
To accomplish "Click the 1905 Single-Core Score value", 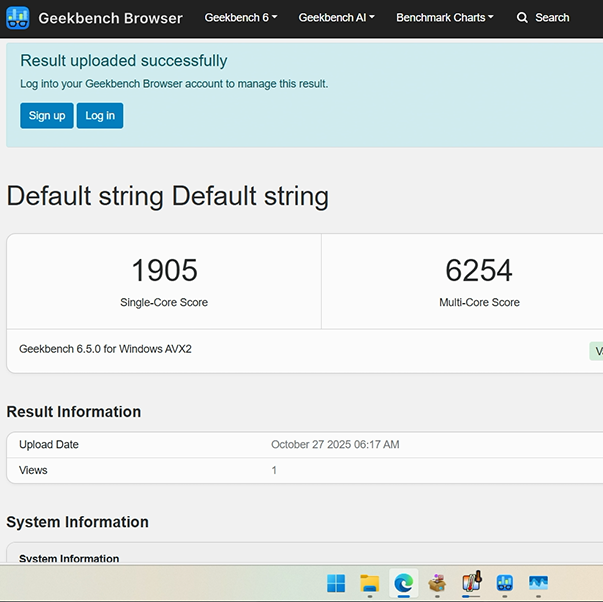I will tap(164, 270).
